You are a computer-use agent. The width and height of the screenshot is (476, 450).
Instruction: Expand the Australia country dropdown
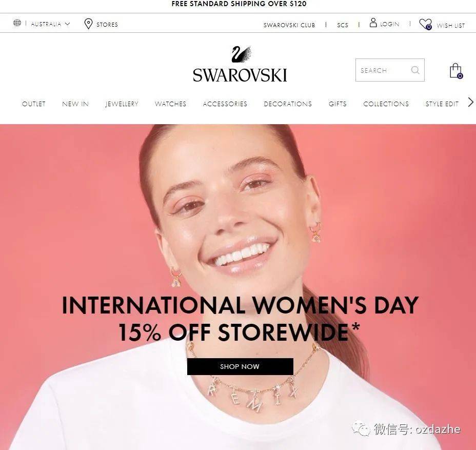point(50,24)
